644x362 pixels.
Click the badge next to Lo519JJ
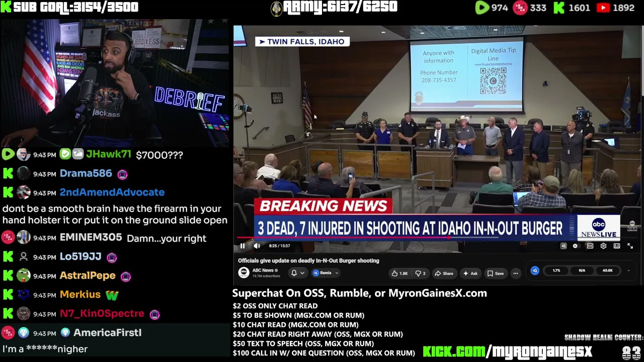tap(112, 257)
